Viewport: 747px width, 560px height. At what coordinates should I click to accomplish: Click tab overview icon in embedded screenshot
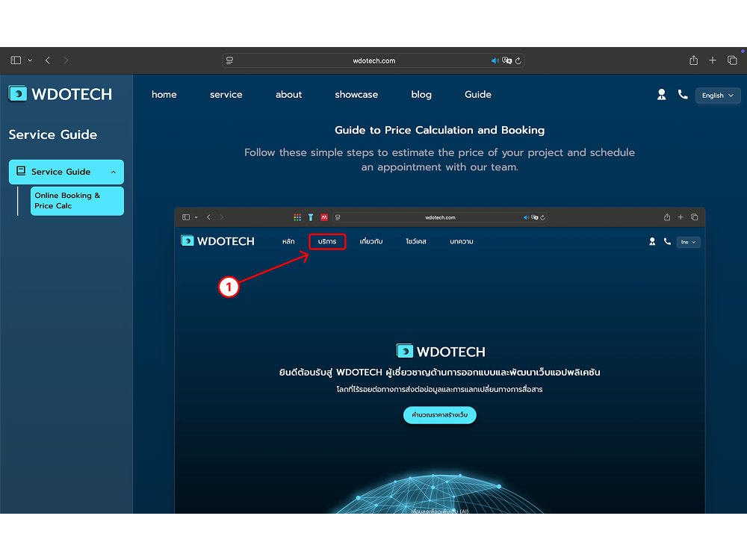pos(695,217)
